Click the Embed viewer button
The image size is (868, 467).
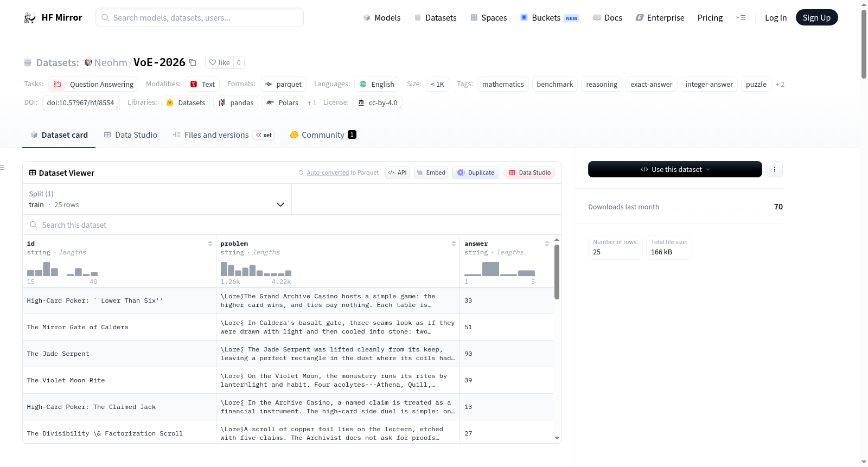pos(431,172)
